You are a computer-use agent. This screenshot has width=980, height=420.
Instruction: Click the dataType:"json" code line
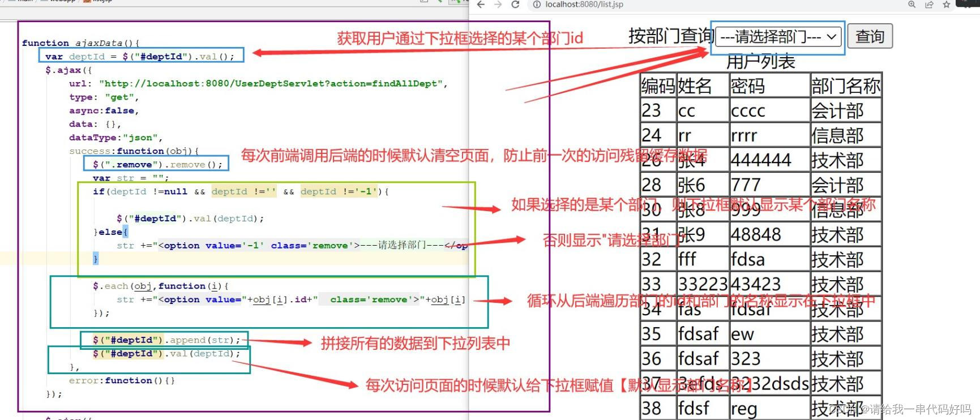115,138
